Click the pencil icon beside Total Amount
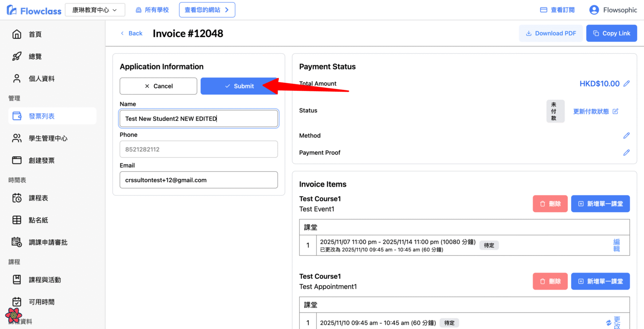644x329 pixels. (x=627, y=84)
